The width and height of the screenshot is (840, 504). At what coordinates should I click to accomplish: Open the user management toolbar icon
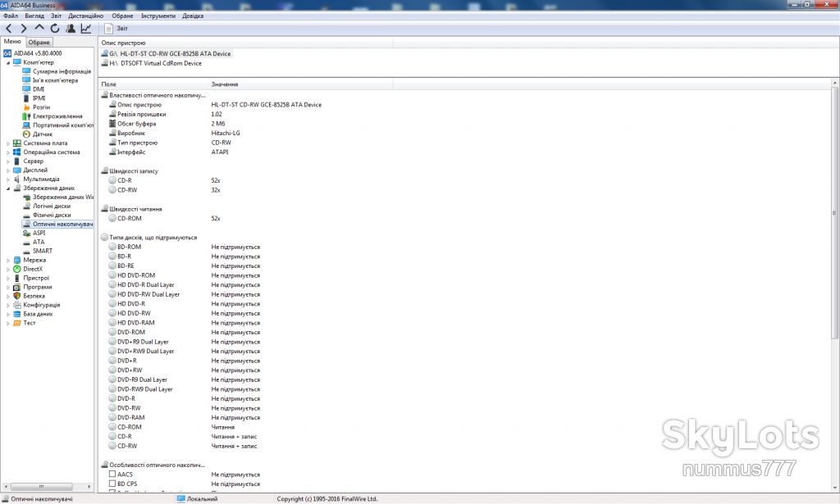coord(71,29)
